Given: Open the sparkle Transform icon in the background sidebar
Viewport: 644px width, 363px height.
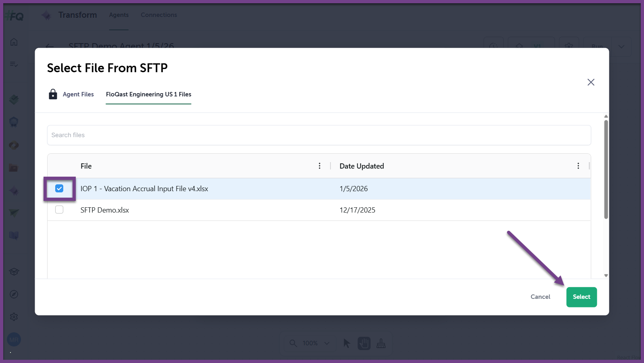Looking at the screenshot, I should coord(14,190).
